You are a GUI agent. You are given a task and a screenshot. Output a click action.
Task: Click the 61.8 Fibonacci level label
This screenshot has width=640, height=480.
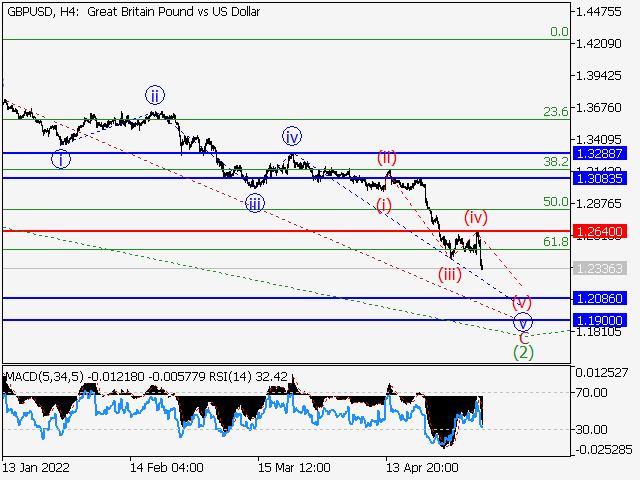tap(556, 242)
